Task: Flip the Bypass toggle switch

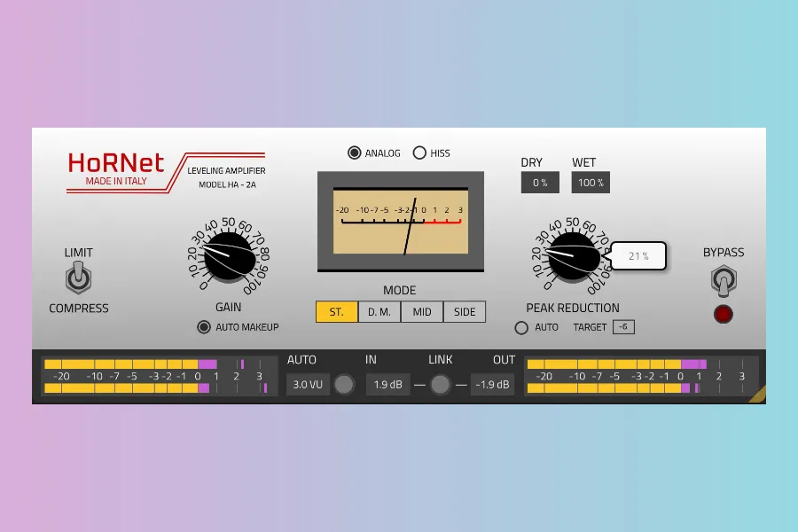Action: [x=724, y=281]
